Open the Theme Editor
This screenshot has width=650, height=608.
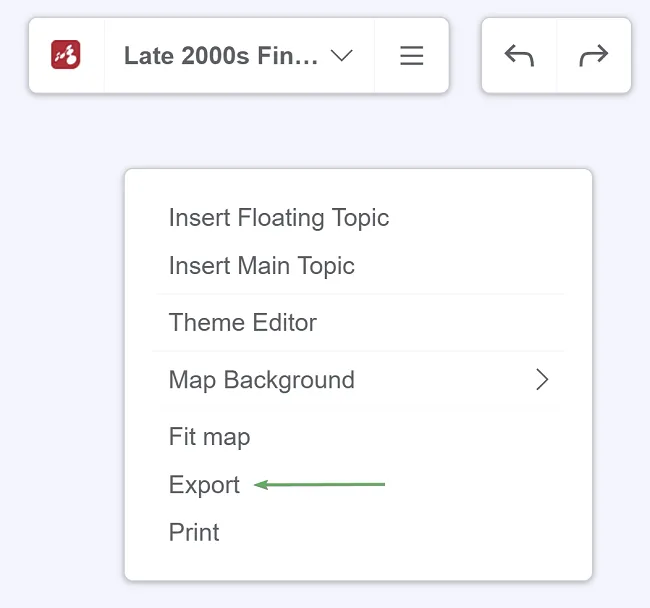pyautogui.click(x=243, y=322)
